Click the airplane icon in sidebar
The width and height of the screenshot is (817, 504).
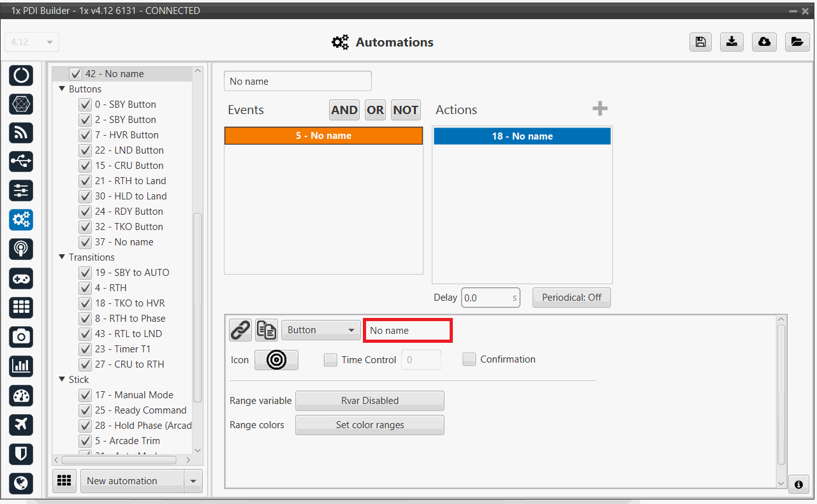pyautogui.click(x=21, y=424)
